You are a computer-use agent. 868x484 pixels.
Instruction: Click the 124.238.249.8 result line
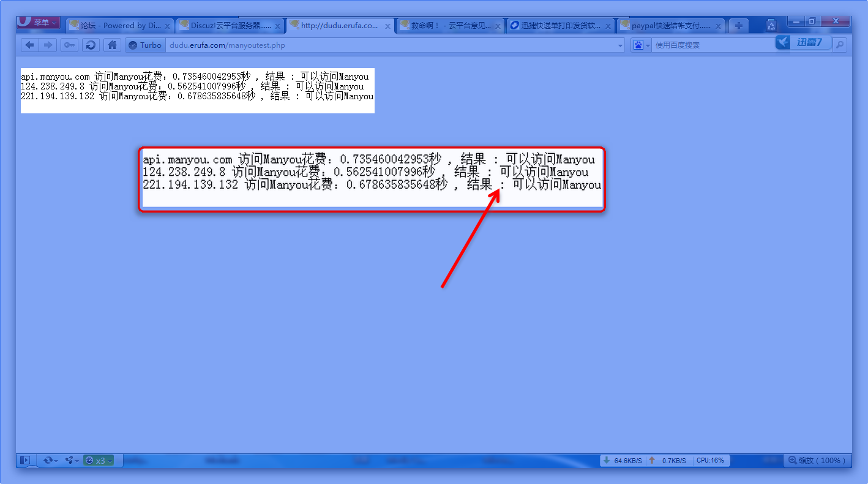[192, 86]
